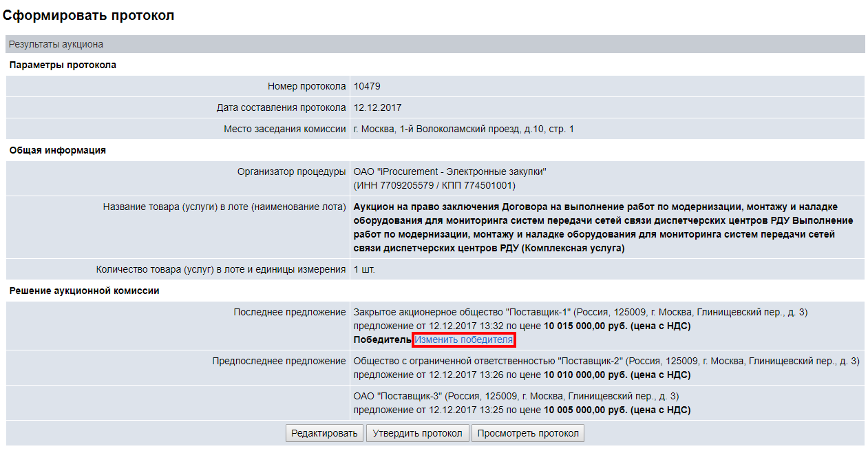Viewport: 868px width, 451px height.
Task: Select the organizer name ОАО iProcurement
Action: coord(449,171)
